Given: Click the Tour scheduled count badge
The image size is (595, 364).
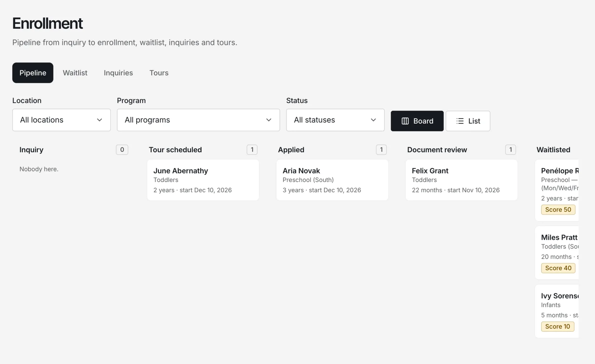Looking at the screenshot, I should (x=252, y=150).
